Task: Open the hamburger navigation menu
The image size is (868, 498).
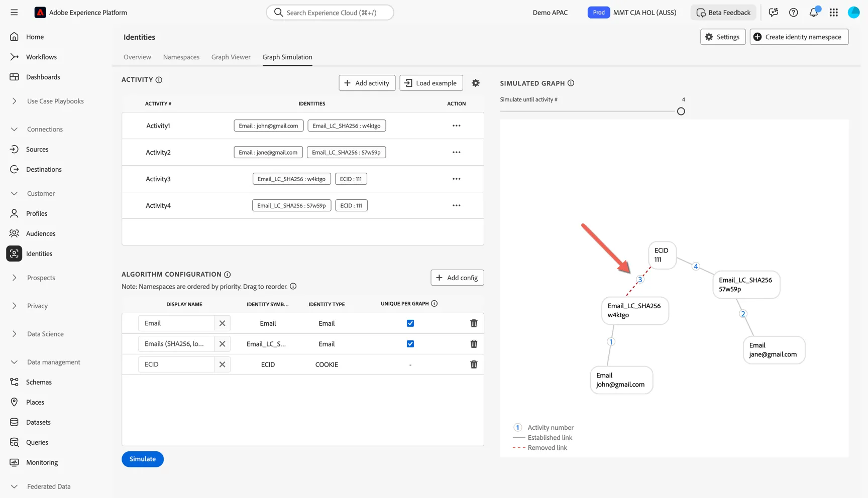Action: pyautogui.click(x=14, y=13)
